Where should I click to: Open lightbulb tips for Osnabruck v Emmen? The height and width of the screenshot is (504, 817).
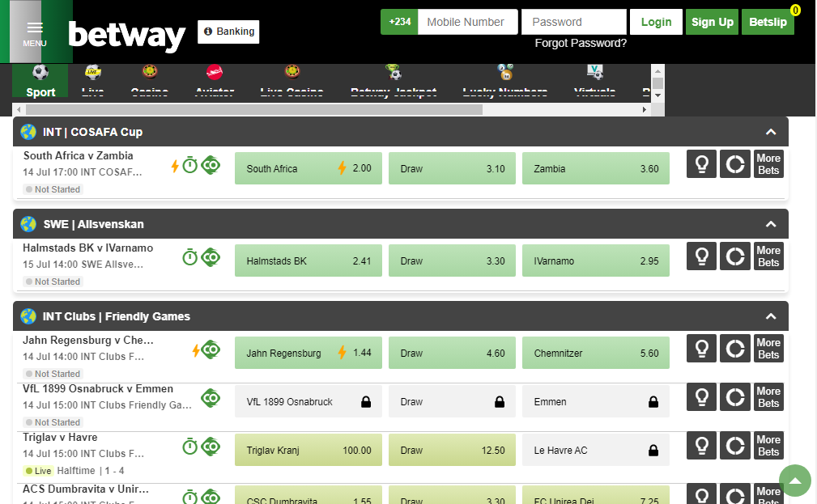point(701,396)
